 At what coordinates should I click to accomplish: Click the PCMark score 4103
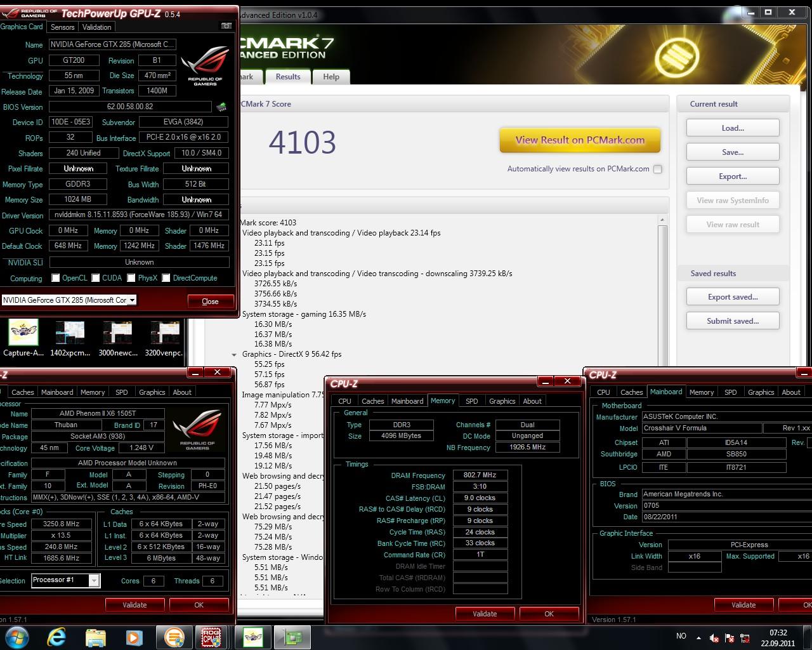click(x=302, y=142)
